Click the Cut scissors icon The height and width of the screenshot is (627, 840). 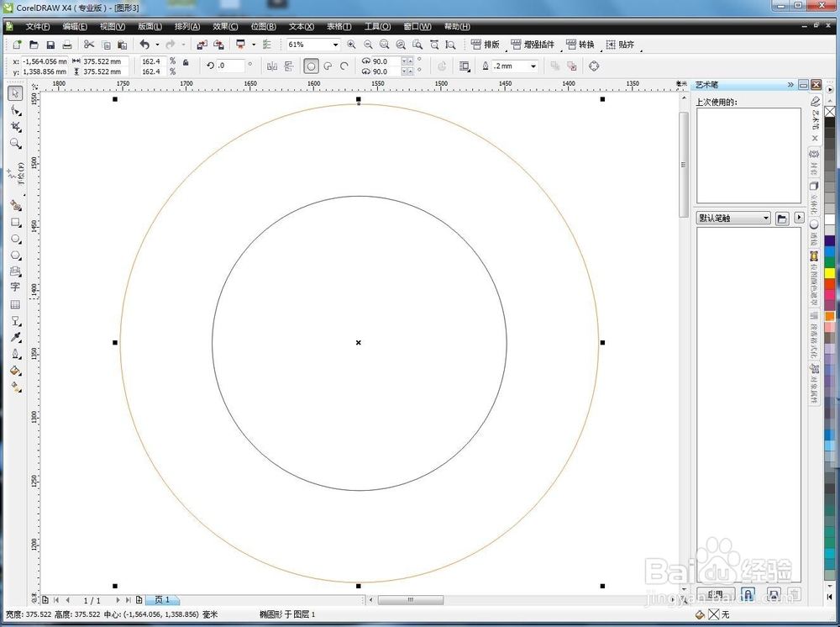(x=89, y=45)
